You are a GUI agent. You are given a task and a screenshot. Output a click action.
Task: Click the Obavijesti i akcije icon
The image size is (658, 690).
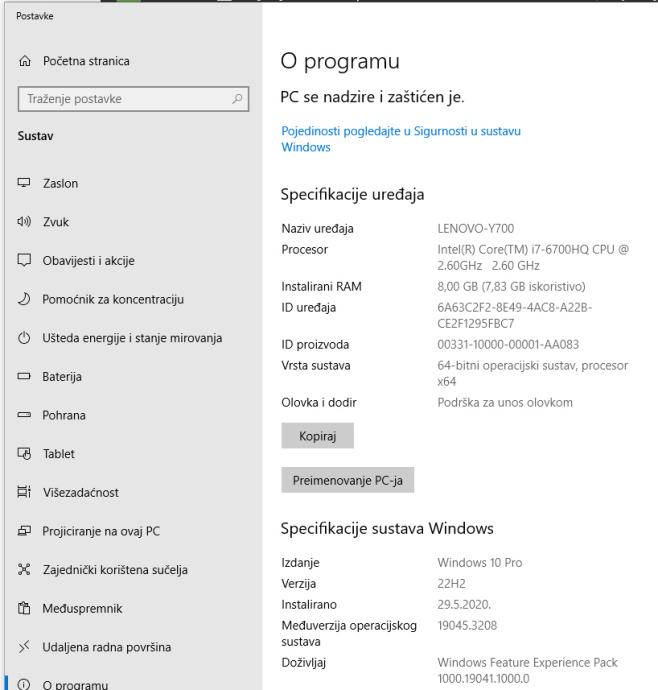tap(24, 260)
